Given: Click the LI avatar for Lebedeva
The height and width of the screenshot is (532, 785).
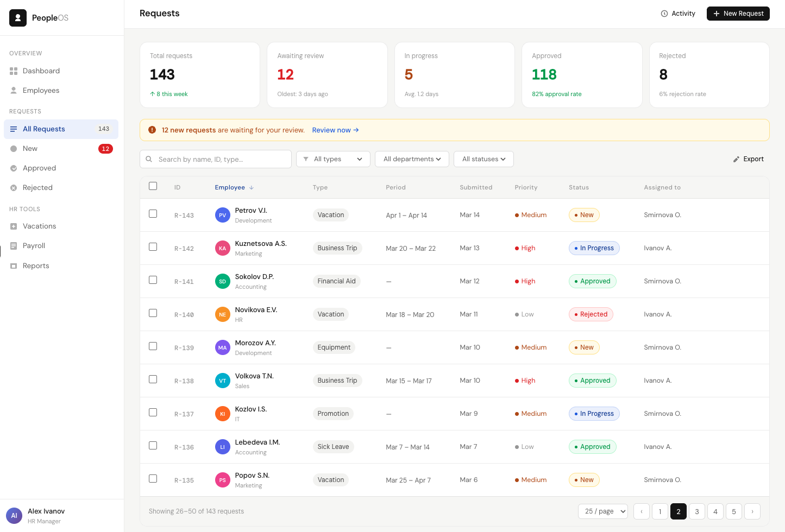Looking at the screenshot, I should click(223, 447).
